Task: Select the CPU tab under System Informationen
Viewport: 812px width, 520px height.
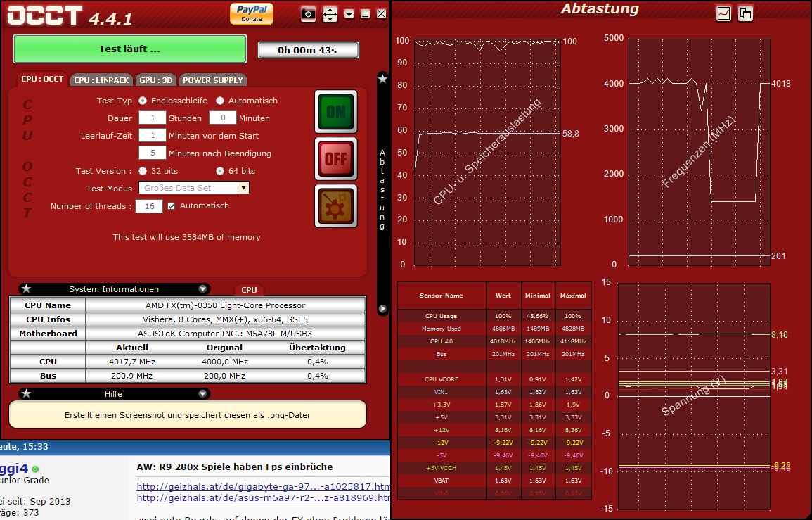Action: point(249,290)
